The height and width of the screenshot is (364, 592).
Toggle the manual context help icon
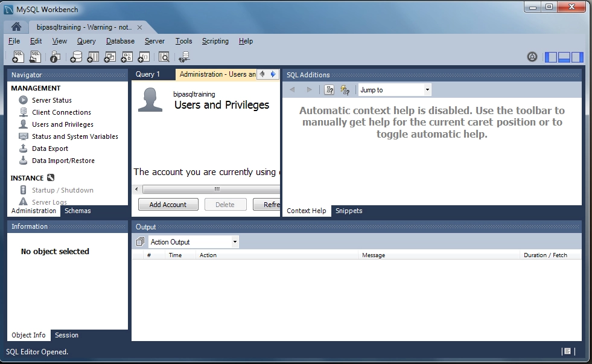(x=329, y=89)
